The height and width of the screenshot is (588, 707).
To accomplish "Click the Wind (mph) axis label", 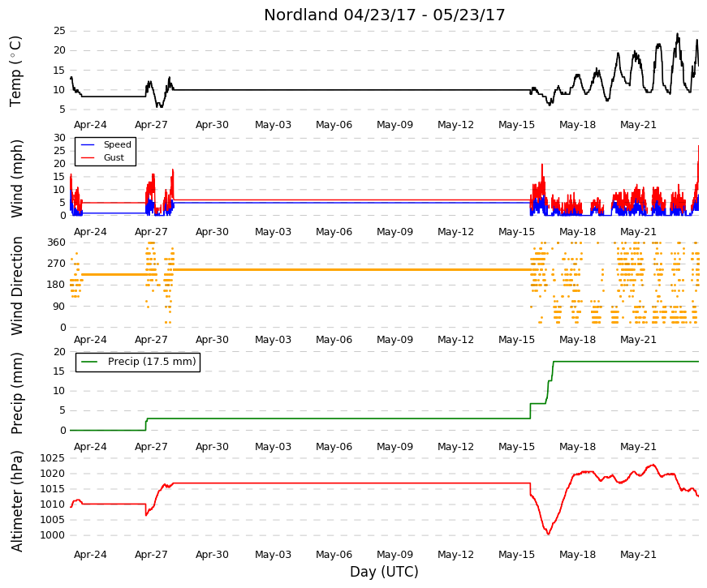I will click(16, 179).
